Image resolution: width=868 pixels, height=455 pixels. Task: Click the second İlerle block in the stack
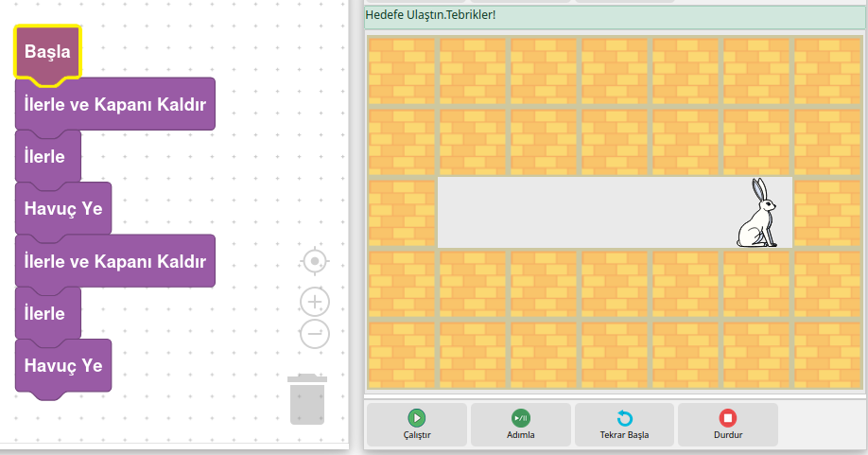click(x=45, y=313)
